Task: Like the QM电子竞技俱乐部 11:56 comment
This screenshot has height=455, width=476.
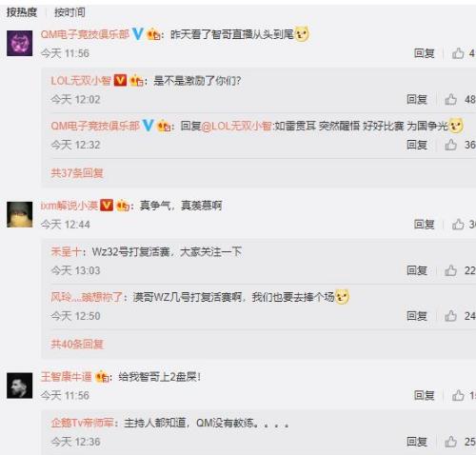Action: point(458,53)
